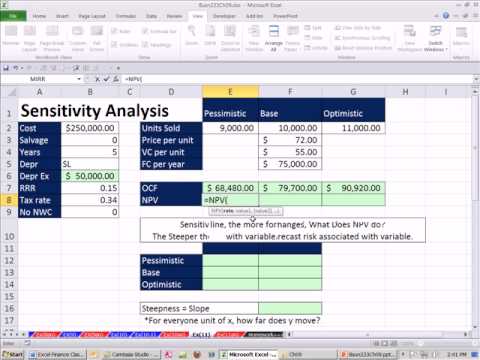Click the Insert Function fx button
480x360 pixels.
point(116,79)
